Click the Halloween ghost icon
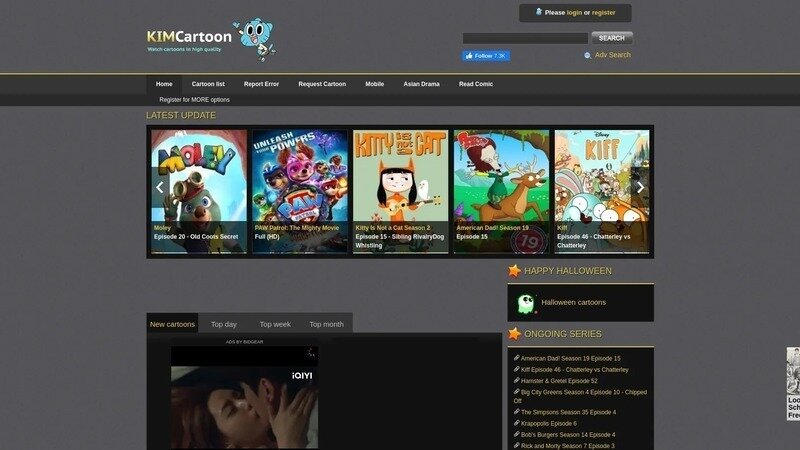Screen dimensions: 800x450 (x=525, y=302)
